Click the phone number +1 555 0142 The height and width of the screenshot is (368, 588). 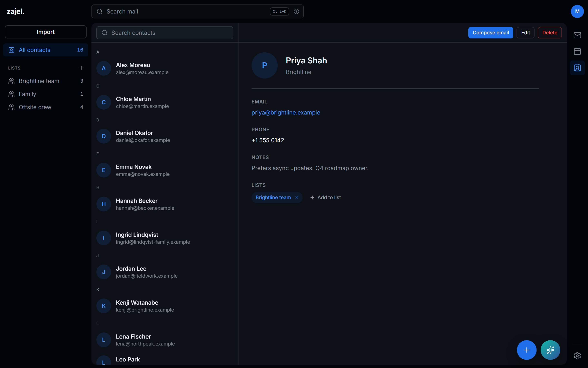click(x=267, y=140)
